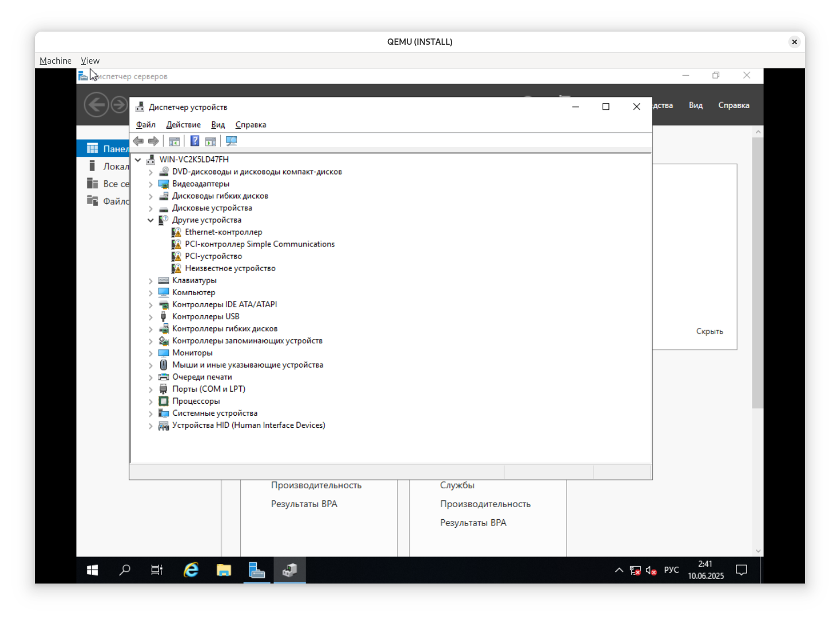Open Server Manager's Справка menu

point(734,105)
